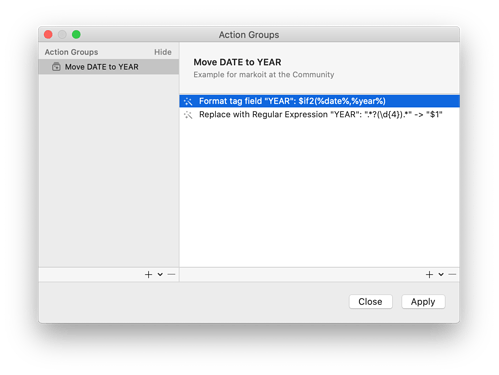Add a new action with the plus icon
The image size is (499, 375).
tap(429, 274)
